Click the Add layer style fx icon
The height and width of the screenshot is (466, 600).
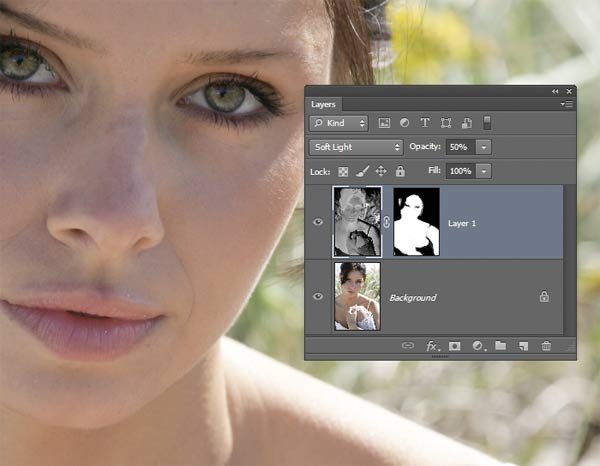[x=432, y=346]
